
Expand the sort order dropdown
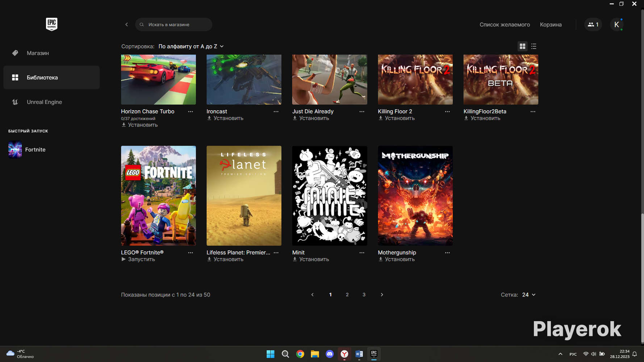(191, 46)
